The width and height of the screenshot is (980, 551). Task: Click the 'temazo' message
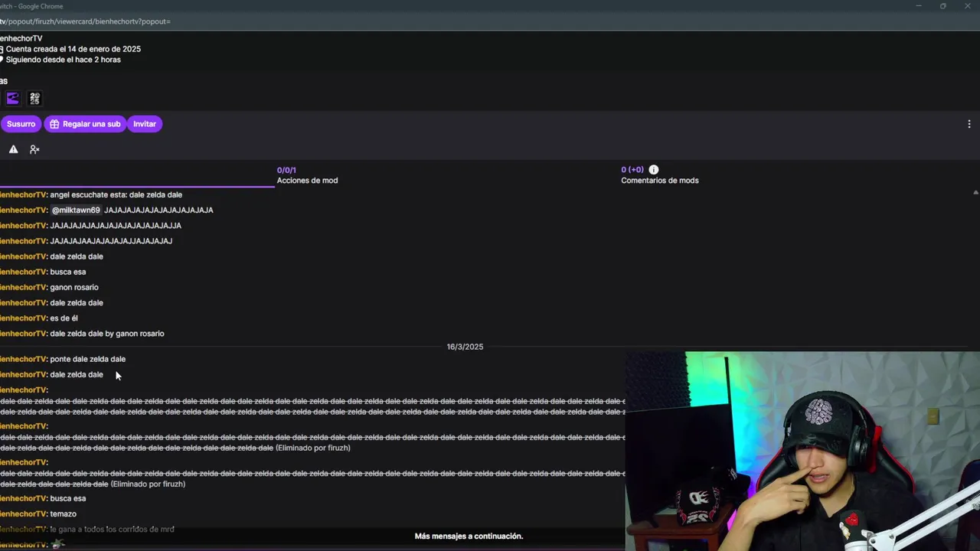[x=63, y=514]
